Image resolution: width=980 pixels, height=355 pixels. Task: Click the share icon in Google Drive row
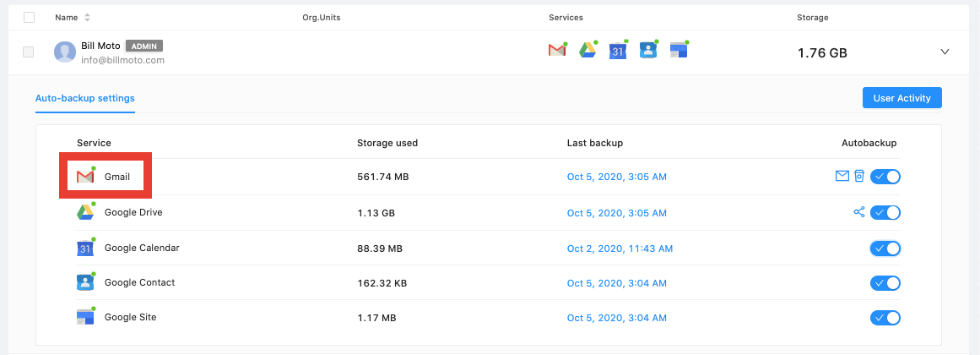click(x=859, y=212)
